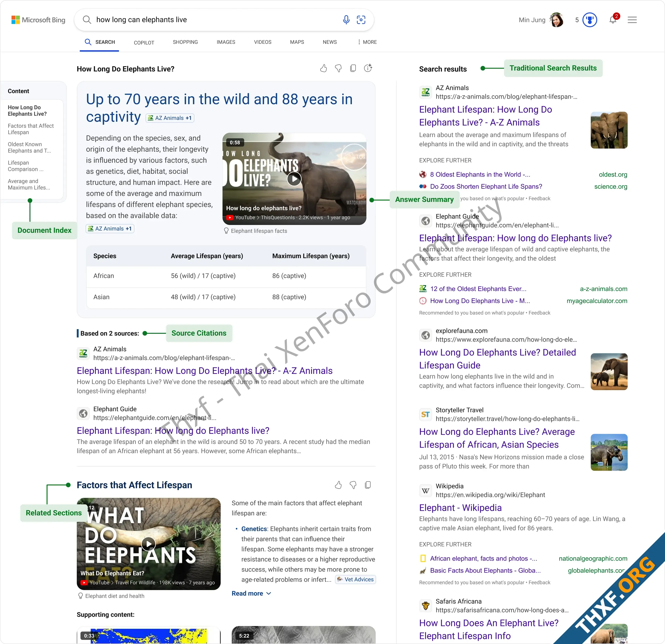Click the Safaris Africana favicon
Screen dimensions: 665x644
425,606
